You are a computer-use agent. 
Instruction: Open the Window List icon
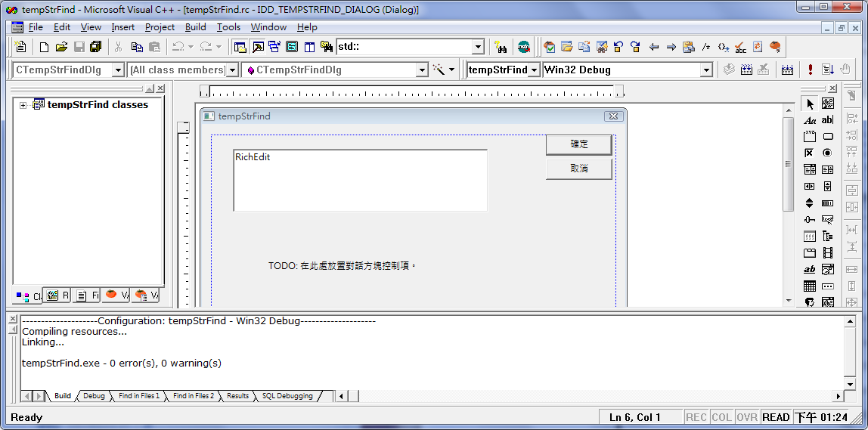point(274,47)
